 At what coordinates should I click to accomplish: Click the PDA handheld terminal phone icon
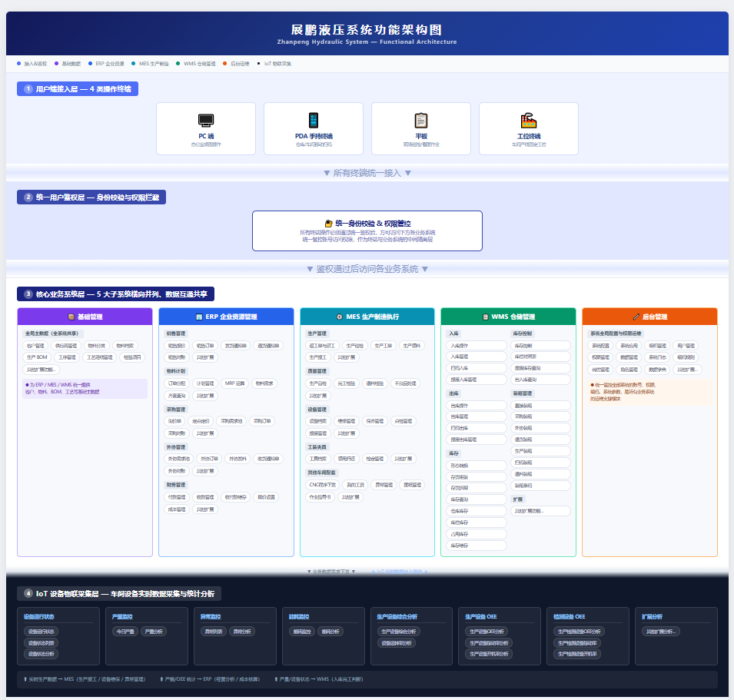pyautogui.click(x=314, y=121)
